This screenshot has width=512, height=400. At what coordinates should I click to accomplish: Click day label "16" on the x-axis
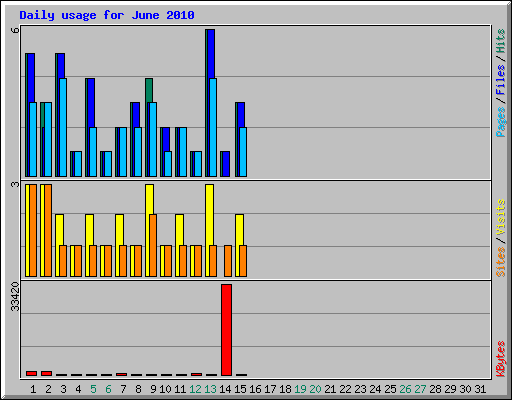pos(255,389)
